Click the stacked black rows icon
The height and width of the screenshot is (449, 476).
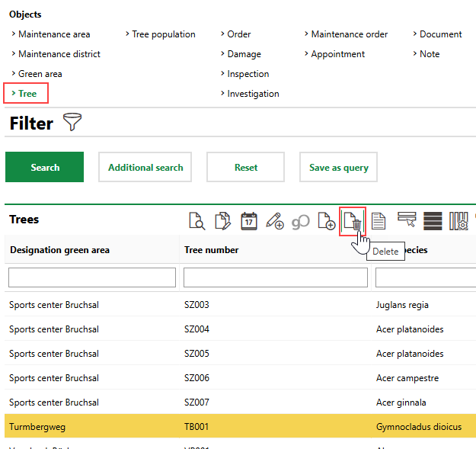433,221
